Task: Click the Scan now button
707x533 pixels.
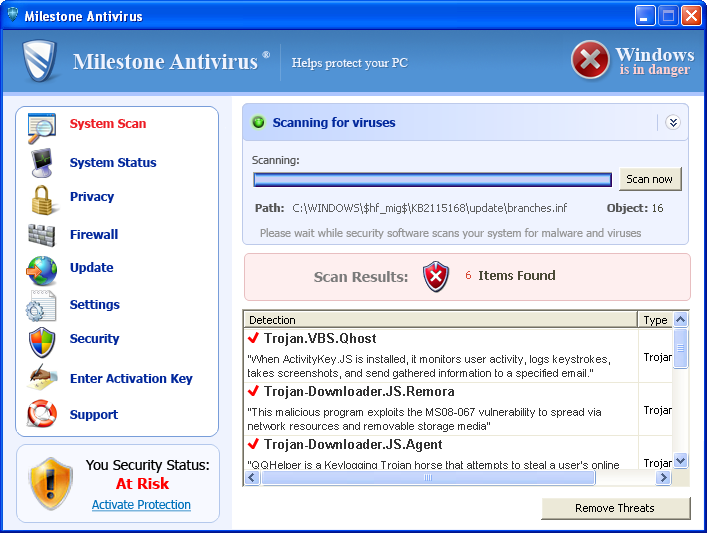Action: [x=649, y=179]
